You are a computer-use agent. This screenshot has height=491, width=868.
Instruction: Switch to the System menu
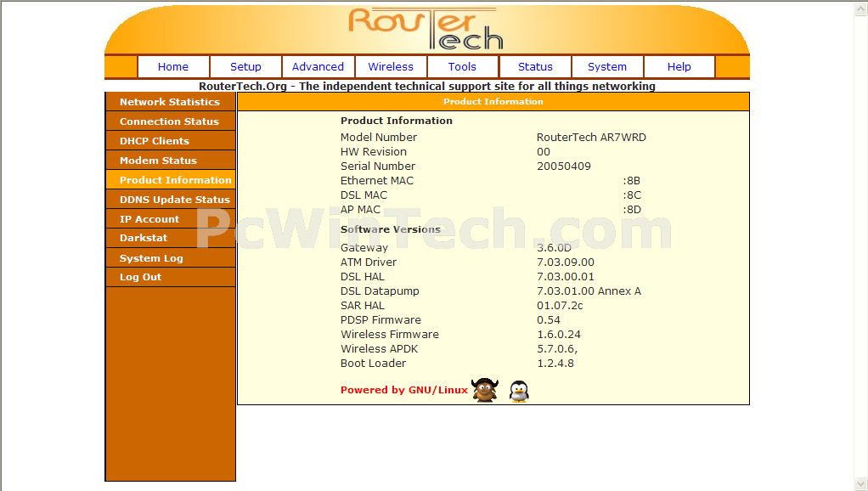point(607,66)
